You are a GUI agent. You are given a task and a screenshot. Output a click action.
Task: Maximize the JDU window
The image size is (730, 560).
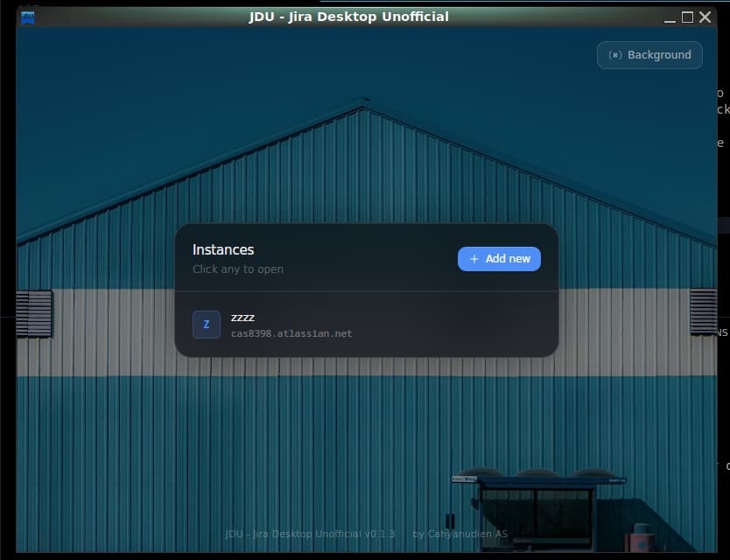[x=687, y=17]
